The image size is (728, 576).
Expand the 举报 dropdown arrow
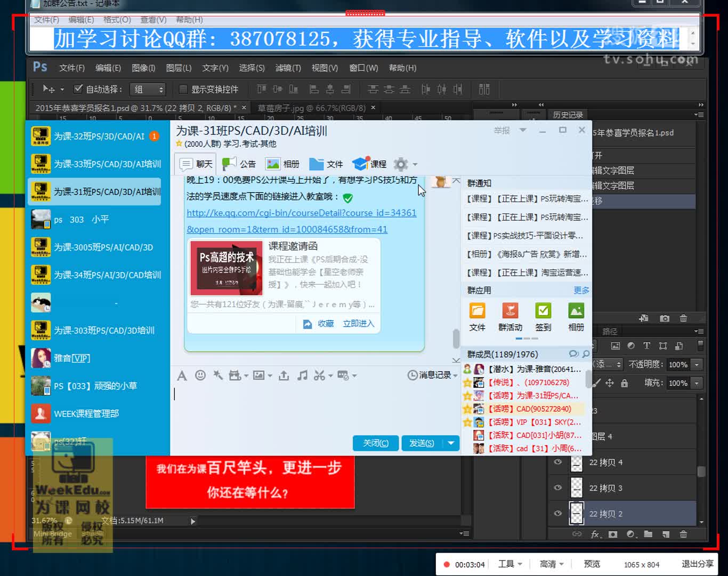(523, 130)
